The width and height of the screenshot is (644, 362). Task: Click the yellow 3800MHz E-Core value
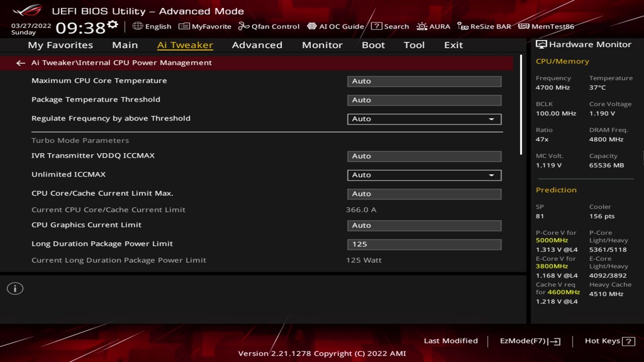pyautogui.click(x=552, y=266)
